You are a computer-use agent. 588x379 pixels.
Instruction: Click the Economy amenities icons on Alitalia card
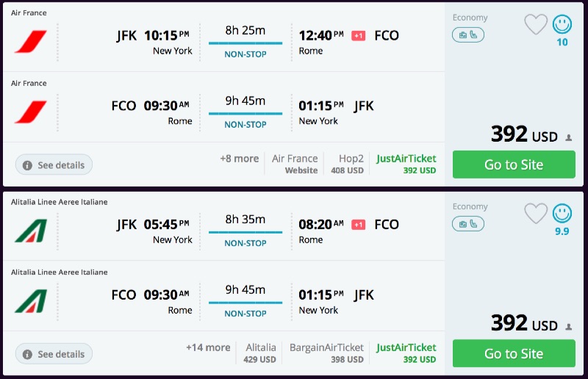[x=468, y=223]
